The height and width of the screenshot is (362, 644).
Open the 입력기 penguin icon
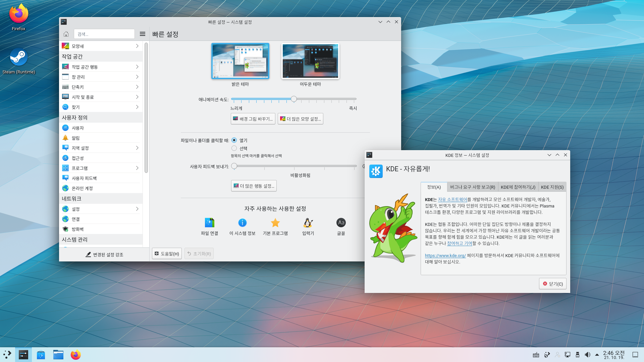click(x=308, y=223)
